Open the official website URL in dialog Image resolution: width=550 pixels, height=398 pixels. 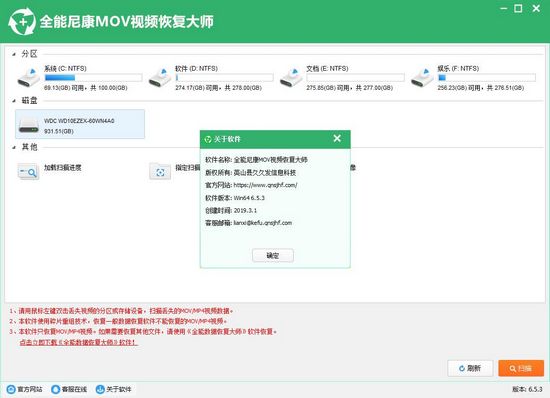tap(266, 185)
